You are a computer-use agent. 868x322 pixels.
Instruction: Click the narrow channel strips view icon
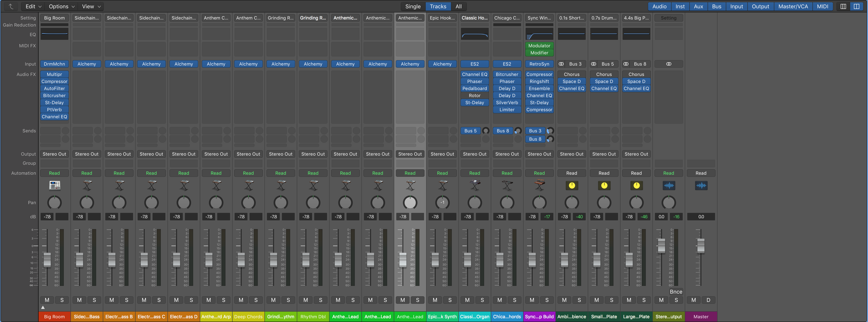(844, 6)
